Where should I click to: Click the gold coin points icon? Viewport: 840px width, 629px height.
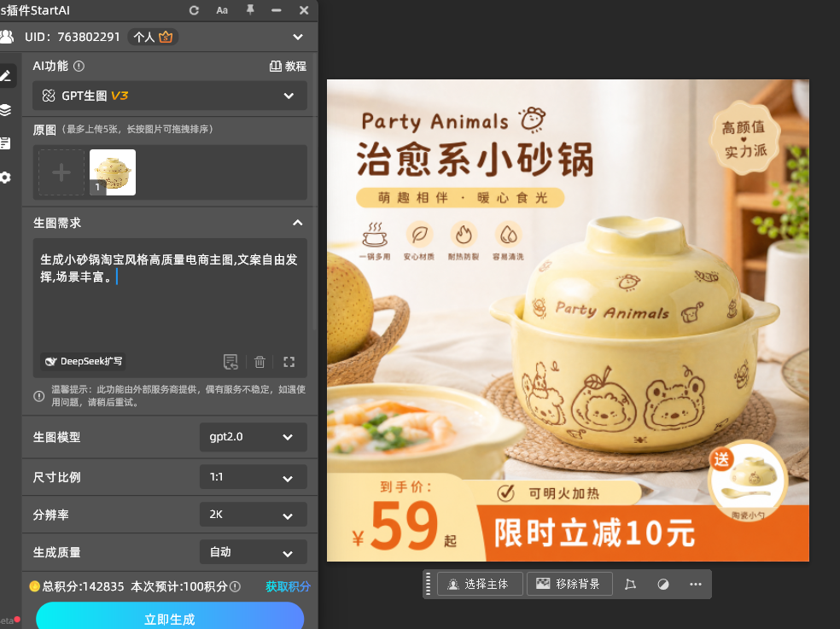[35, 586]
